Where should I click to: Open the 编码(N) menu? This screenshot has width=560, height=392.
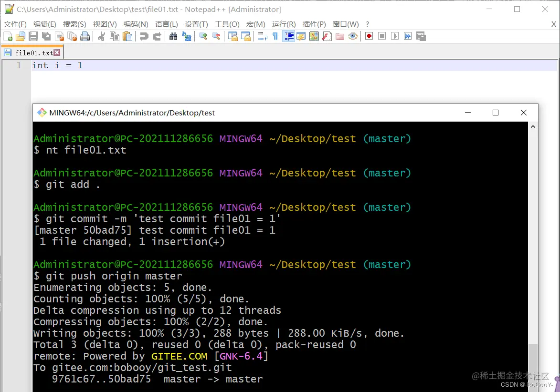pyautogui.click(x=136, y=24)
